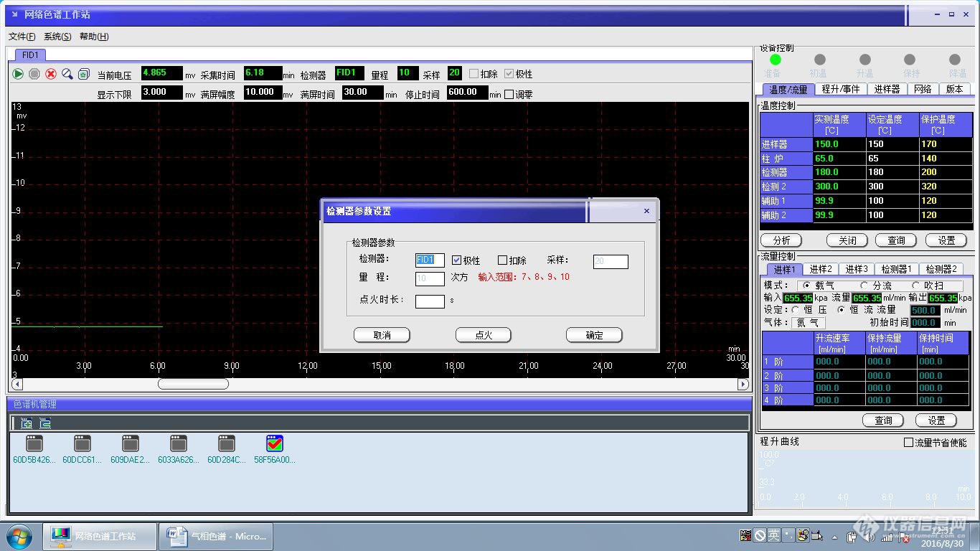Viewport: 980px width, 551px height.
Task: Click the green settings icon beside magnifier
Action: coord(83,74)
